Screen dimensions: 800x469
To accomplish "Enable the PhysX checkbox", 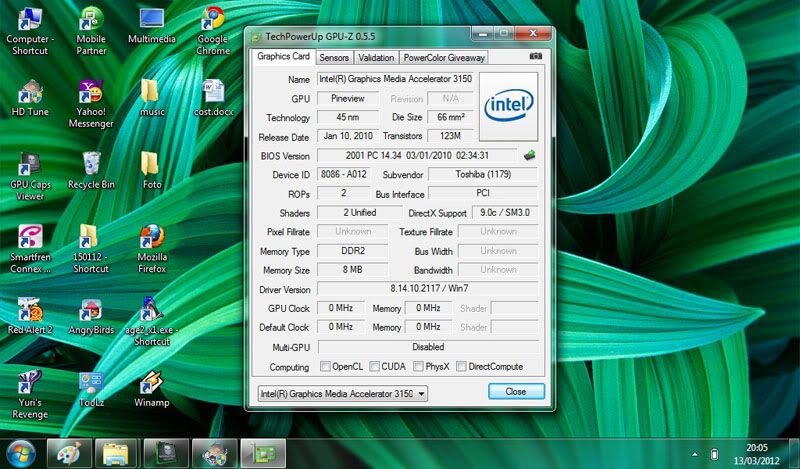I will [418, 366].
